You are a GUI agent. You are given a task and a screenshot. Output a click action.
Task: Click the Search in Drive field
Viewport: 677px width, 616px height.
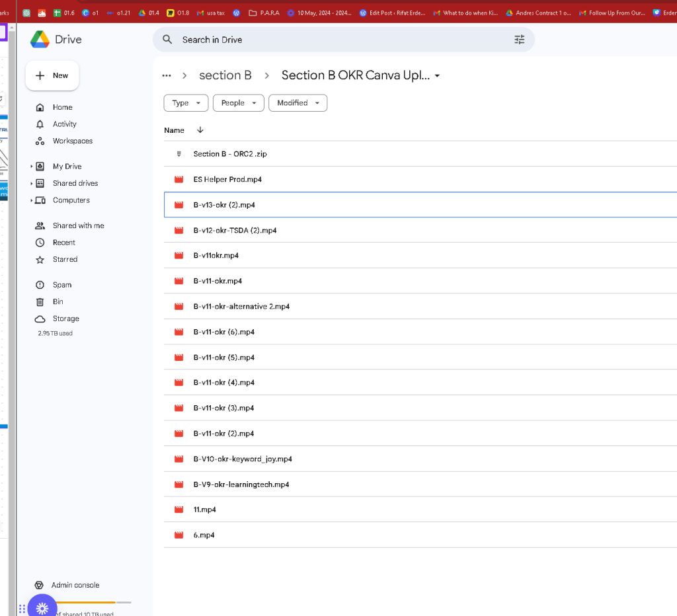pos(343,40)
